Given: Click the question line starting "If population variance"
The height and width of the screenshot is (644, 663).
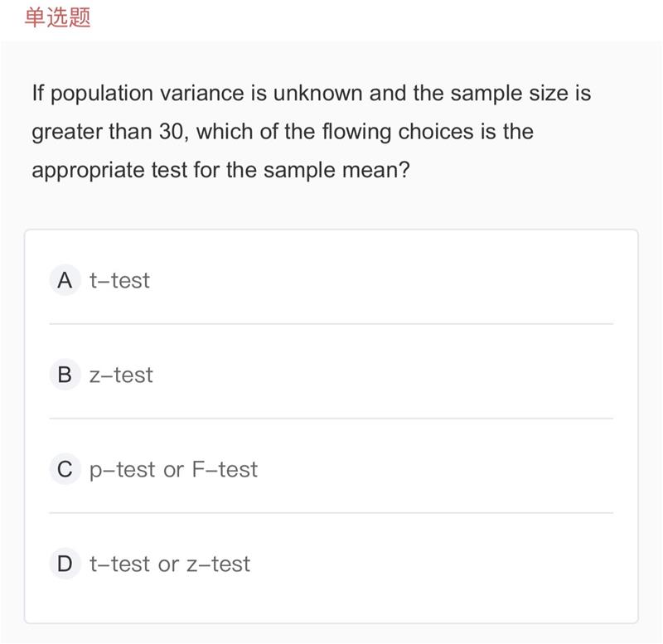Looking at the screenshot, I should pos(312,93).
